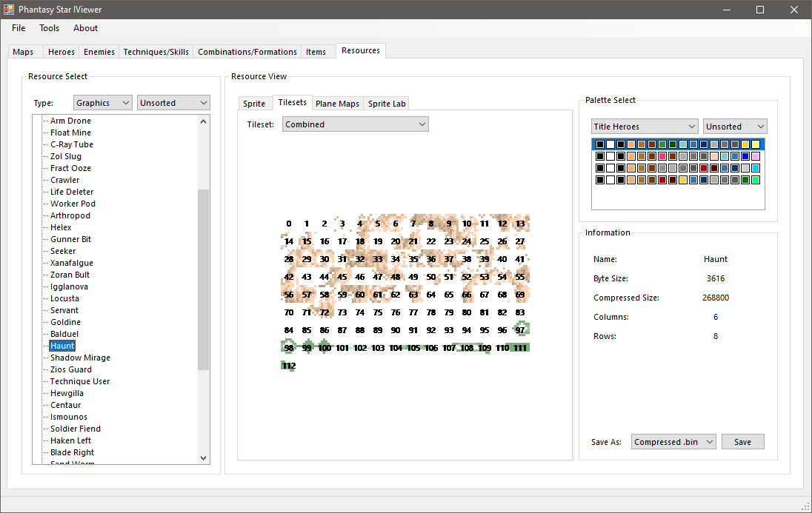
Task: Select Seeker resource
Action: (x=63, y=251)
